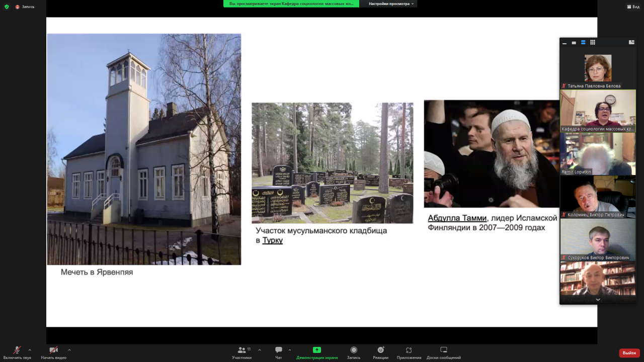The image size is (644, 362).
Task: Open the Chat panel
Action: pyautogui.click(x=278, y=353)
